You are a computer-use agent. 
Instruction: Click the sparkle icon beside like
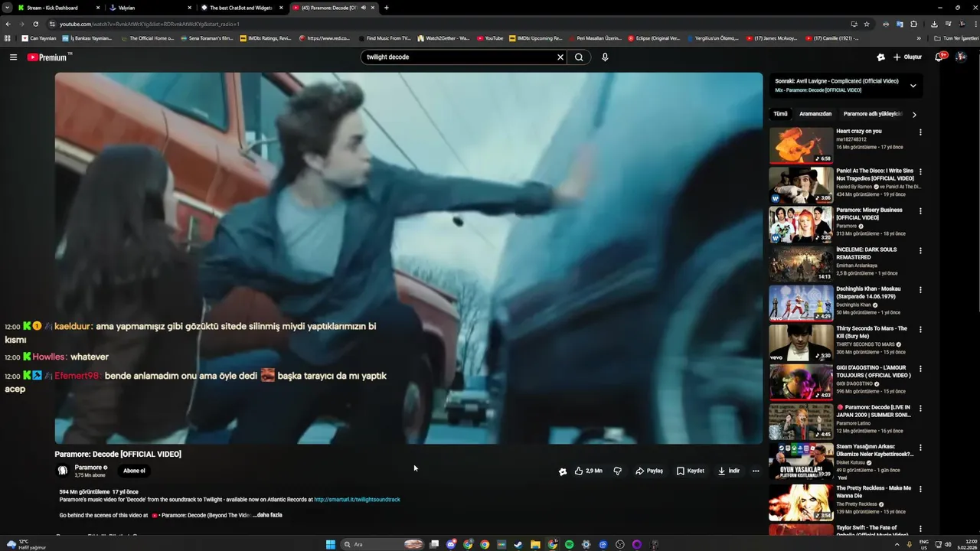pyautogui.click(x=563, y=471)
